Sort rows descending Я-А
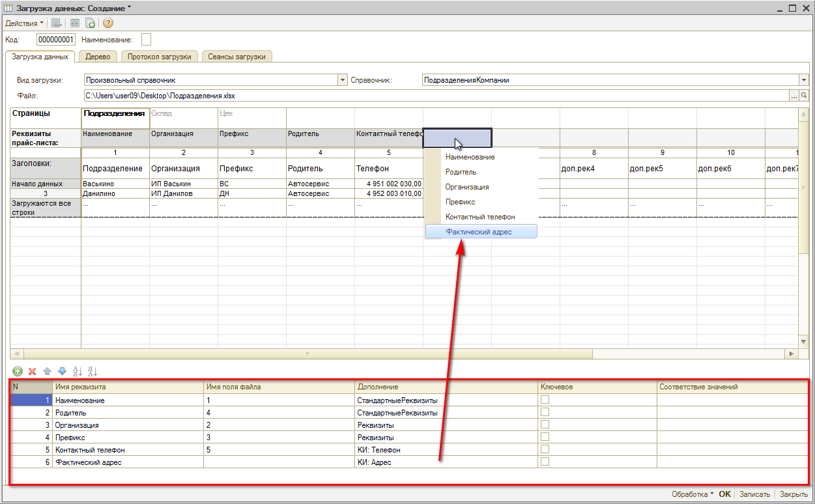The width and height of the screenshot is (815, 504). tap(92, 371)
